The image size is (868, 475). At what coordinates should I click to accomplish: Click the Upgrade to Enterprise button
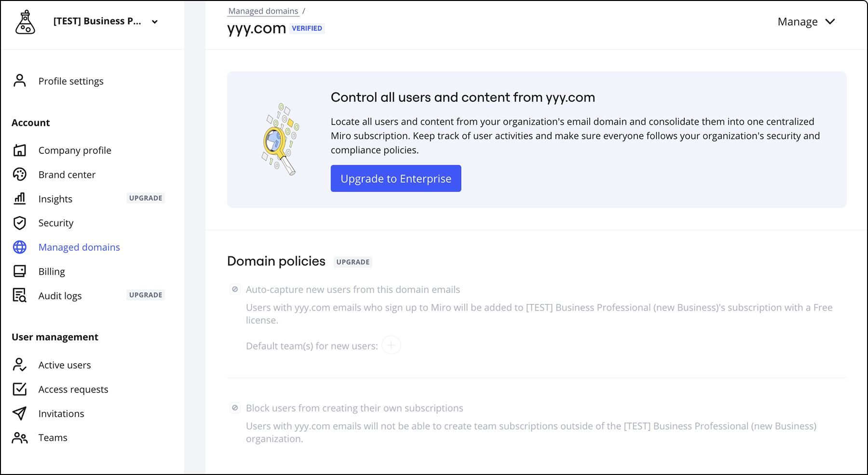[x=395, y=178]
